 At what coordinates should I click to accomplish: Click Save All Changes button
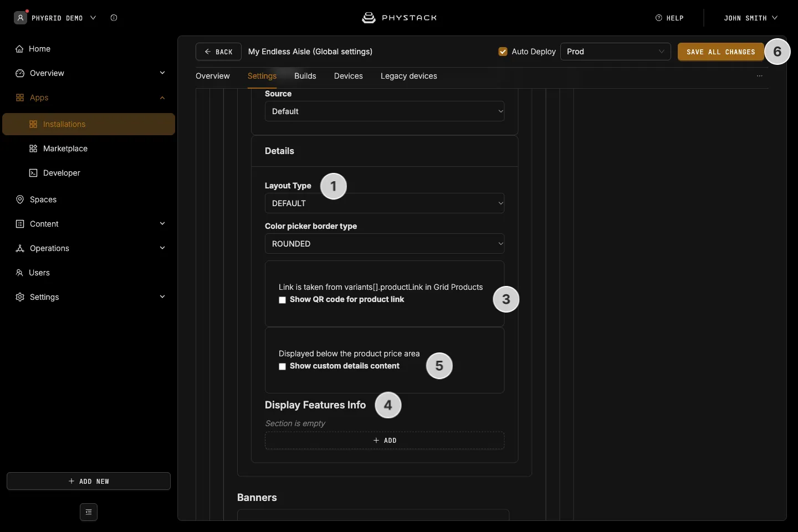721,52
